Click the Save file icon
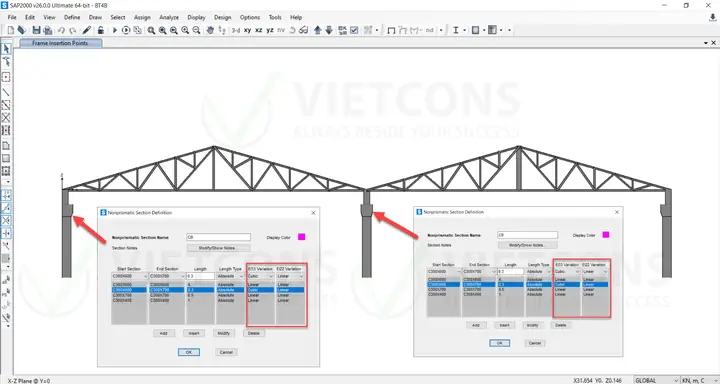 (x=36, y=30)
